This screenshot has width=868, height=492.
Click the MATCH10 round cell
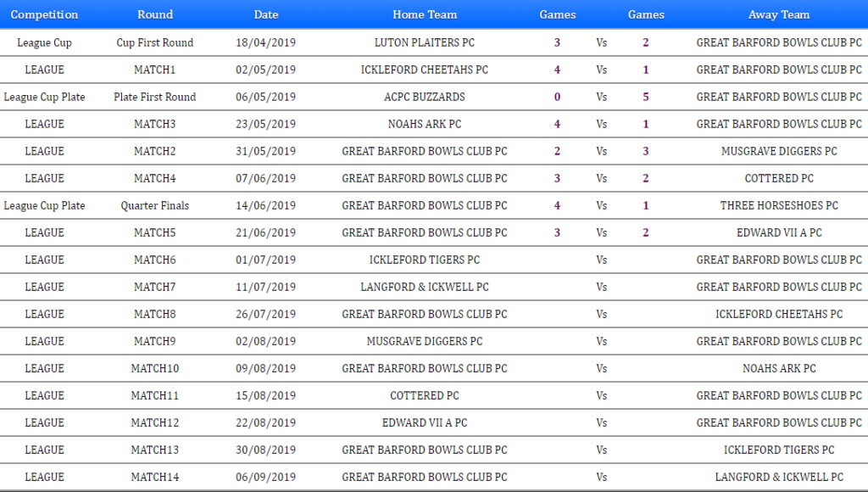point(155,368)
